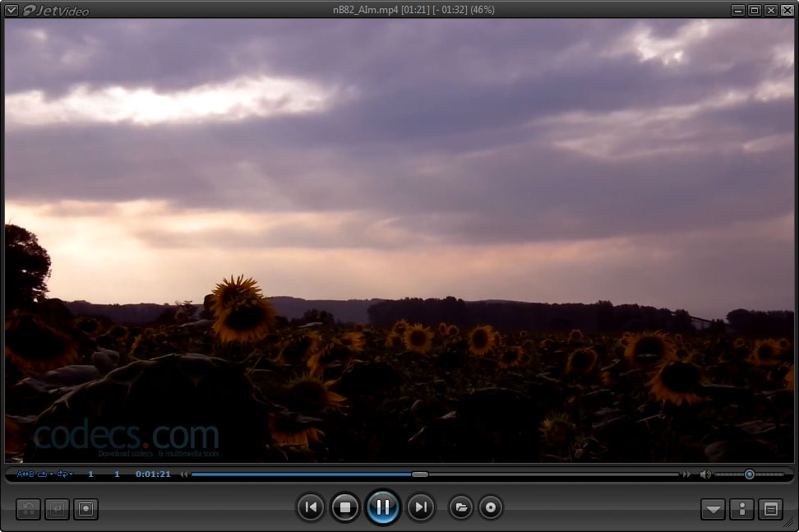
Task: Show file information with the info button
Action: click(x=742, y=508)
